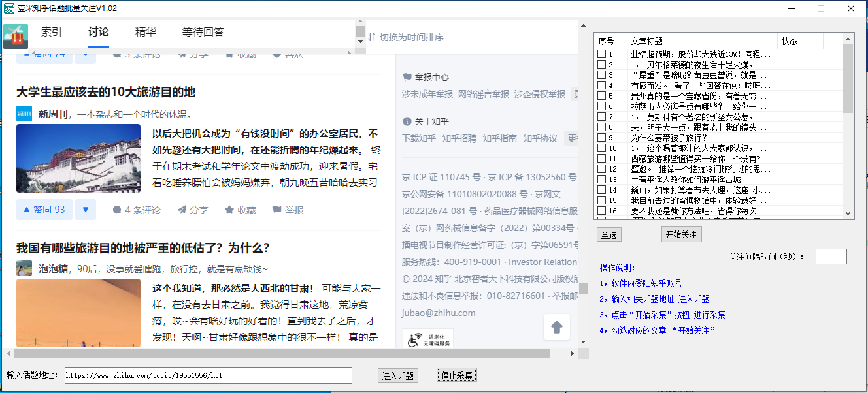868x393 pixels.
Task: Open the 涉未成年举报 link
Action: click(427, 94)
